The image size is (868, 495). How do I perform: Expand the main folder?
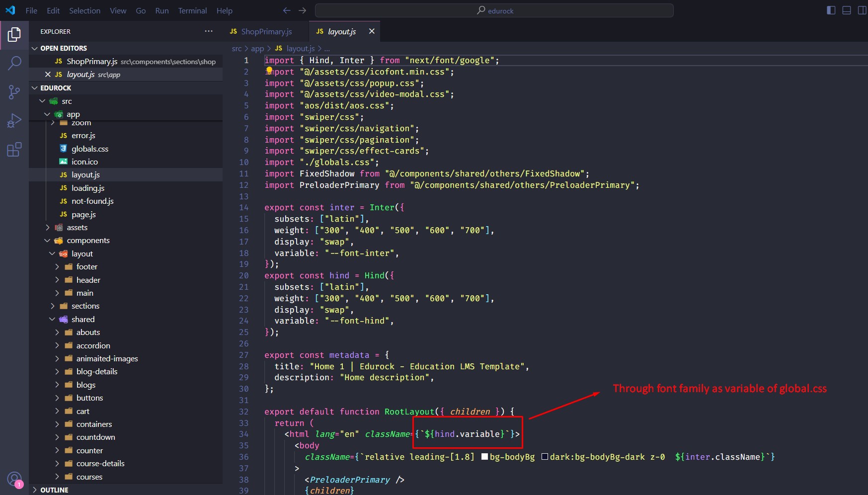(126, 293)
